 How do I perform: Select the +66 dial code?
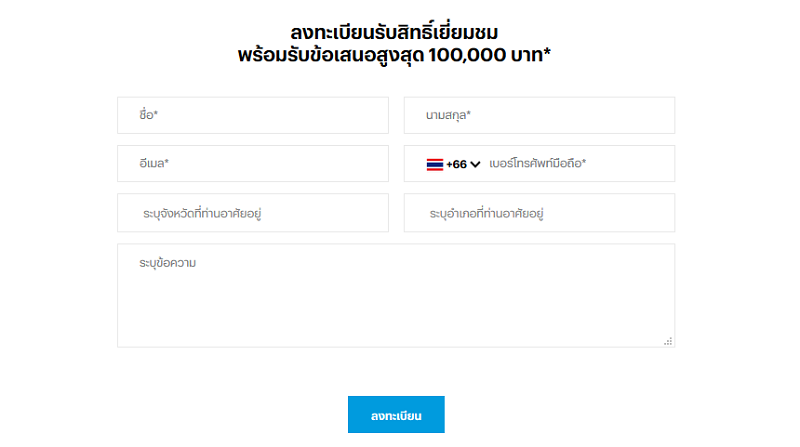(457, 164)
